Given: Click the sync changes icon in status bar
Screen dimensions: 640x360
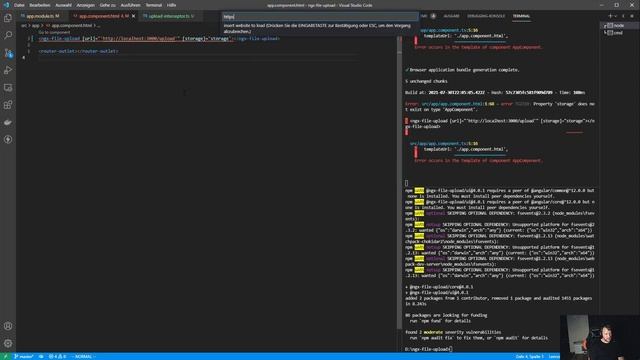Looking at the screenshot, I should point(41,356).
